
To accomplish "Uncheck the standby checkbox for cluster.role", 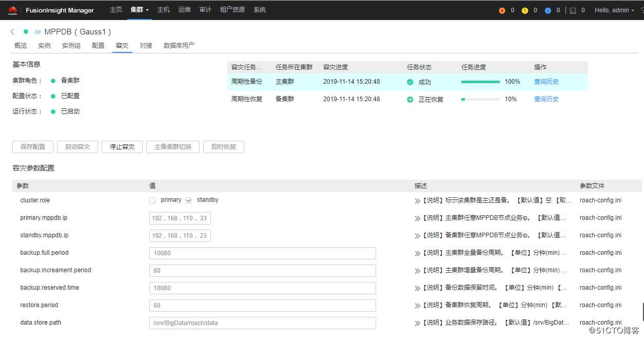I will click(189, 200).
